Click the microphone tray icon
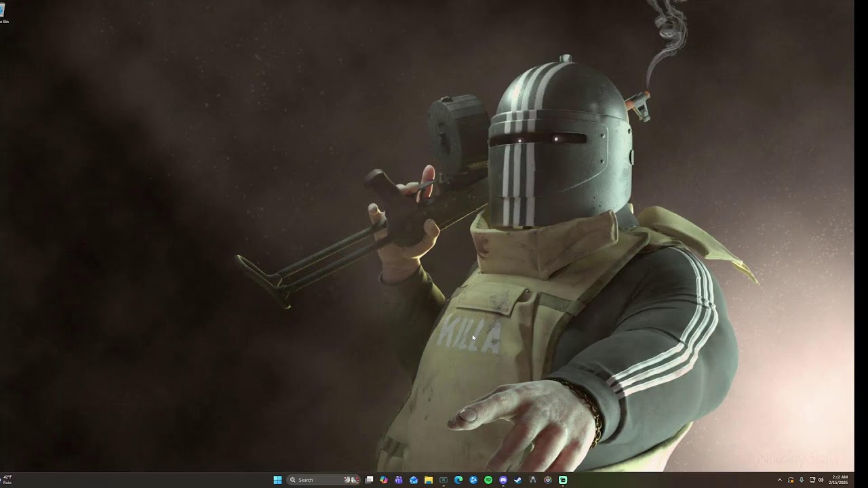Image resolution: width=868 pixels, height=488 pixels. [x=802, y=480]
